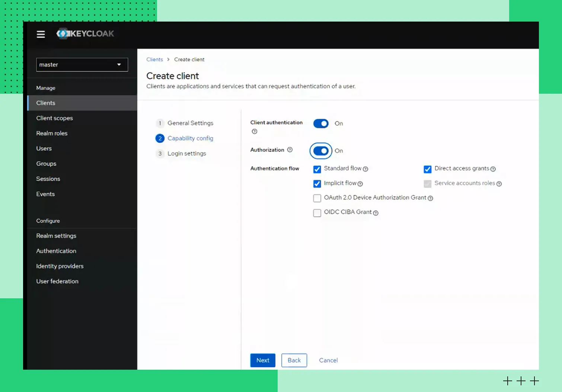The image size is (562, 392).
Task: Click the Clients breadcrumb link
Action: pos(154,60)
